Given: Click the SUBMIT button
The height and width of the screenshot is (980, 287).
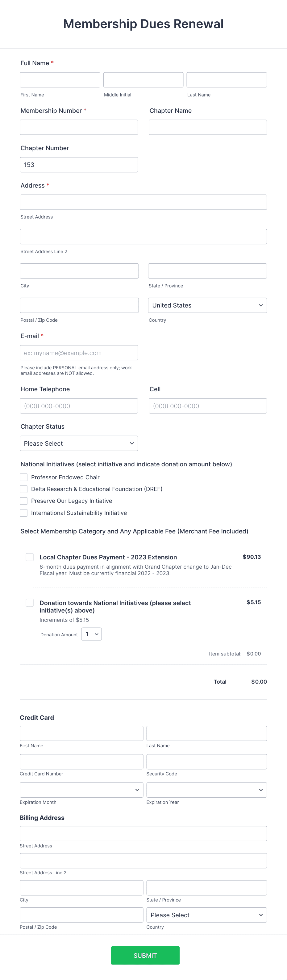Looking at the screenshot, I should point(145,955).
